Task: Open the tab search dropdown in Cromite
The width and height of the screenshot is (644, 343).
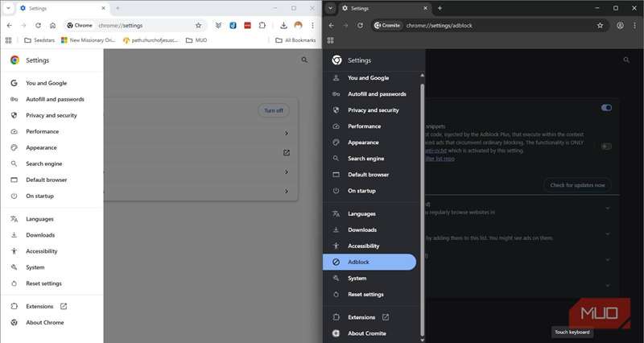Action: click(x=330, y=7)
